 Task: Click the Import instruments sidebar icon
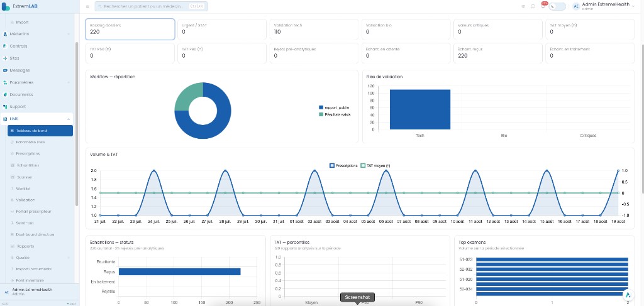pyautogui.click(x=12, y=269)
